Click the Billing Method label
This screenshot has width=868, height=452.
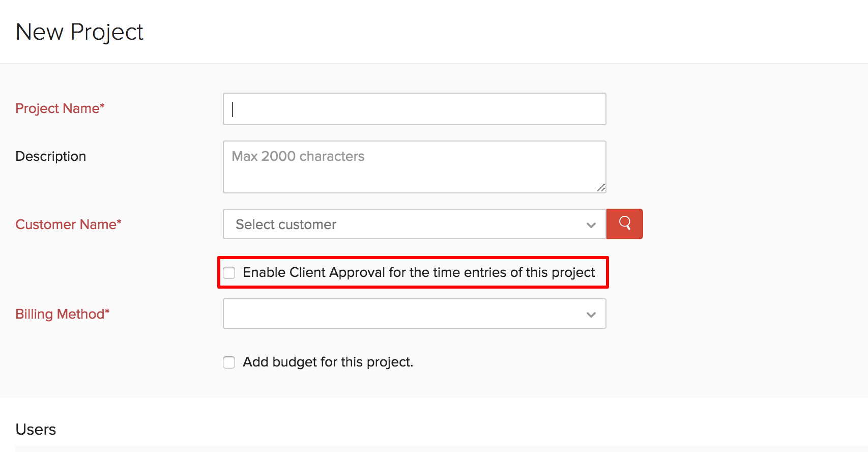pos(62,314)
